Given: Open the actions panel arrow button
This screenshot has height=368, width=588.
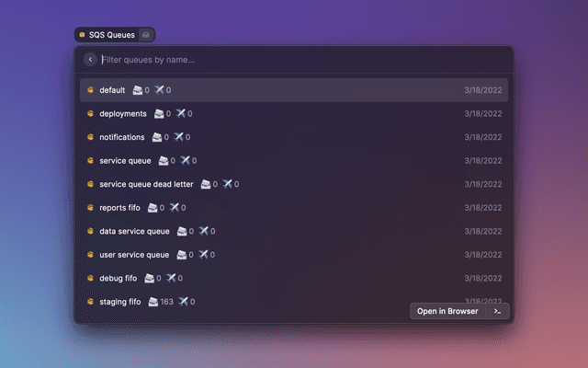Looking at the screenshot, I should pos(497,311).
